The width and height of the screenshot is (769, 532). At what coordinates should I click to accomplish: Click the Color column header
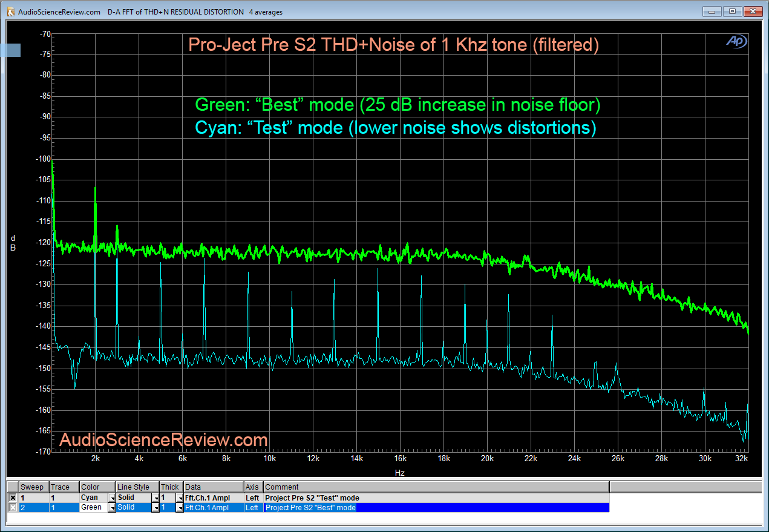coord(97,487)
